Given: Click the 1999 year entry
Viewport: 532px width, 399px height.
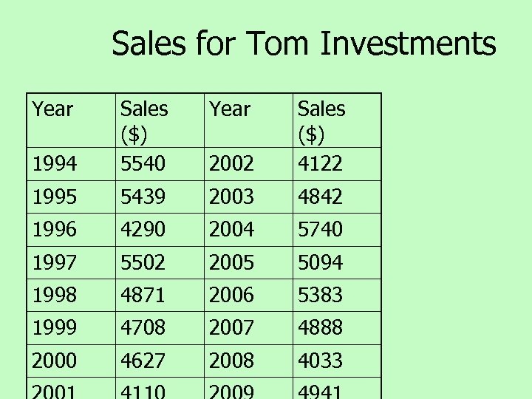Looking at the screenshot, I should (x=54, y=327).
